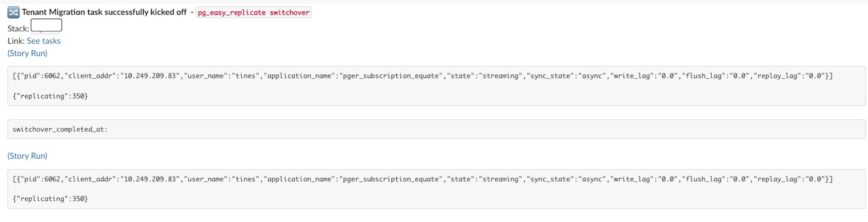Click the redacted Stack value box

(x=46, y=26)
